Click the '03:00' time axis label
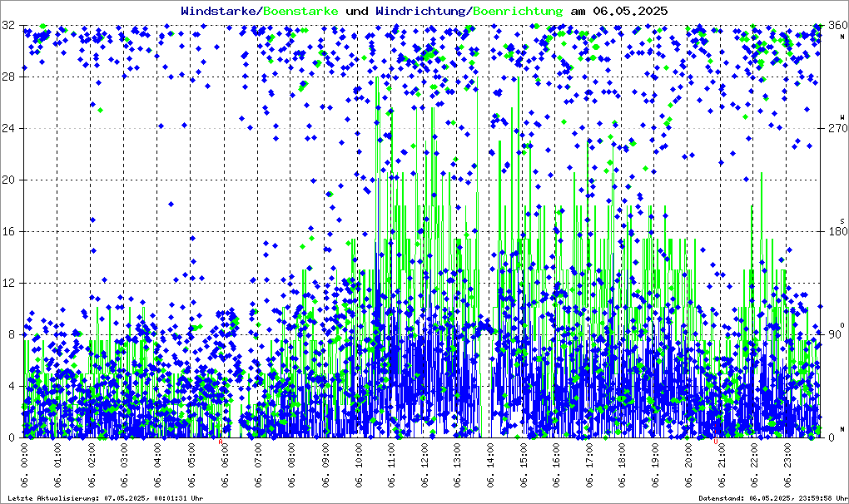Screen dimensions: 849x504 (x=124, y=456)
